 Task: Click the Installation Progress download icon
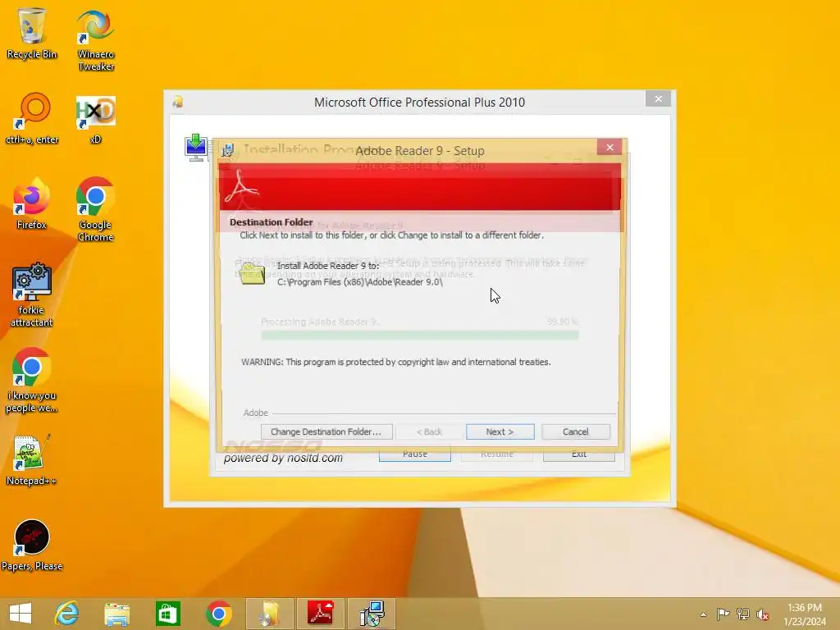tap(196, 148)
